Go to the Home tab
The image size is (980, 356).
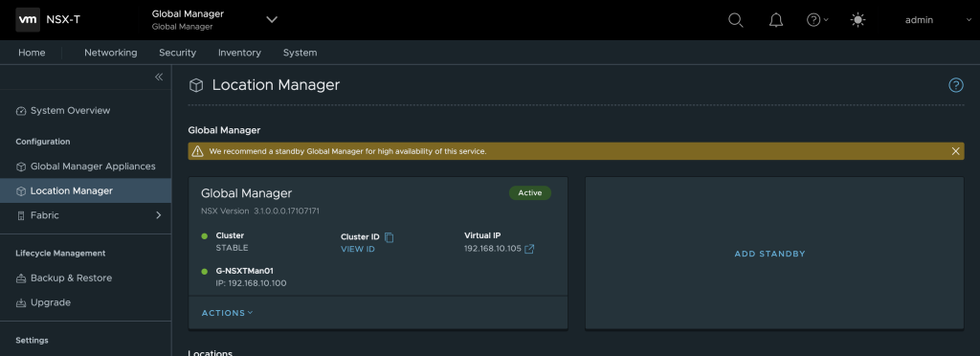click(x=32, y=53)
